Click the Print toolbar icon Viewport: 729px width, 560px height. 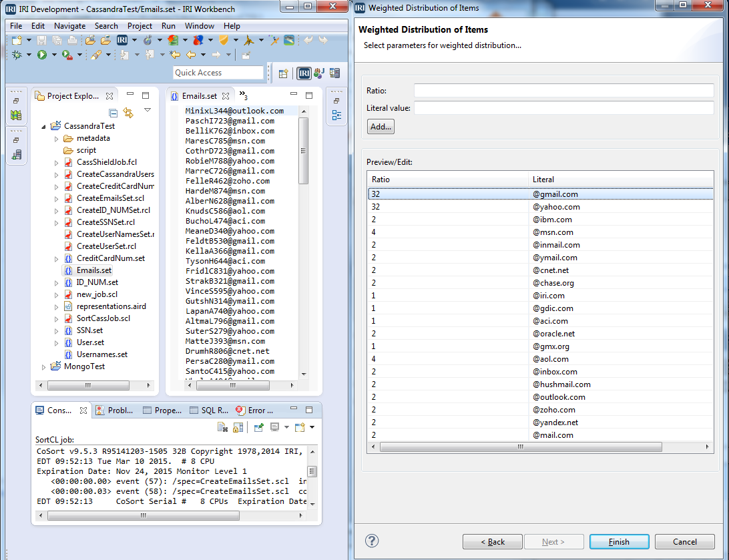tap(72, 41)
